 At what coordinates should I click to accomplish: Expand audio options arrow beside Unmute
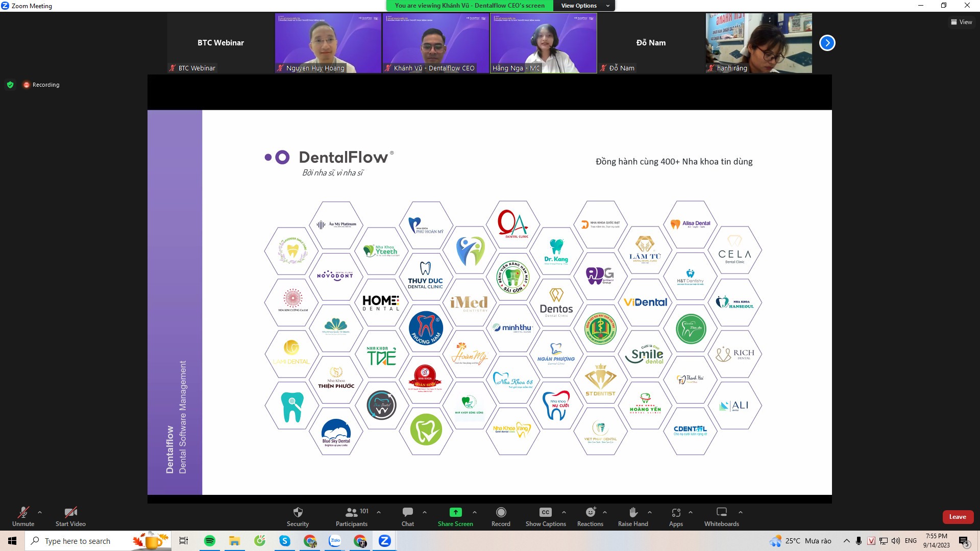pos(40,512)
